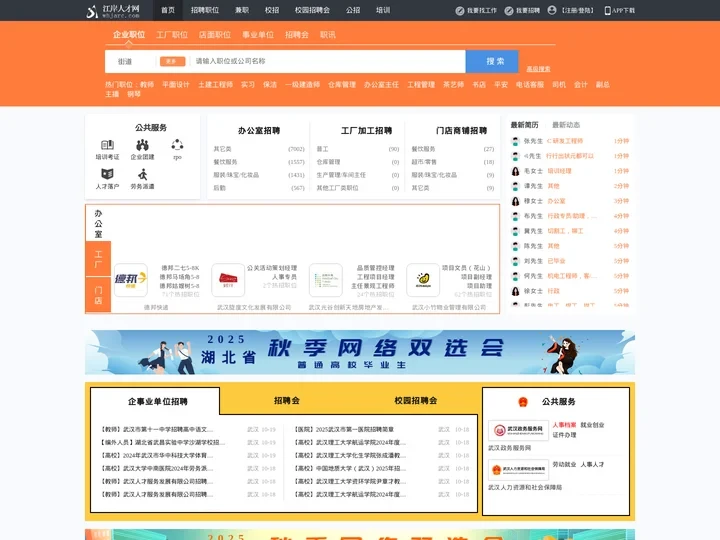Viewport: 720px width, 540px height.
Task: Click the avatar icon for 毛女士 resume
Action: coord(515,171)
